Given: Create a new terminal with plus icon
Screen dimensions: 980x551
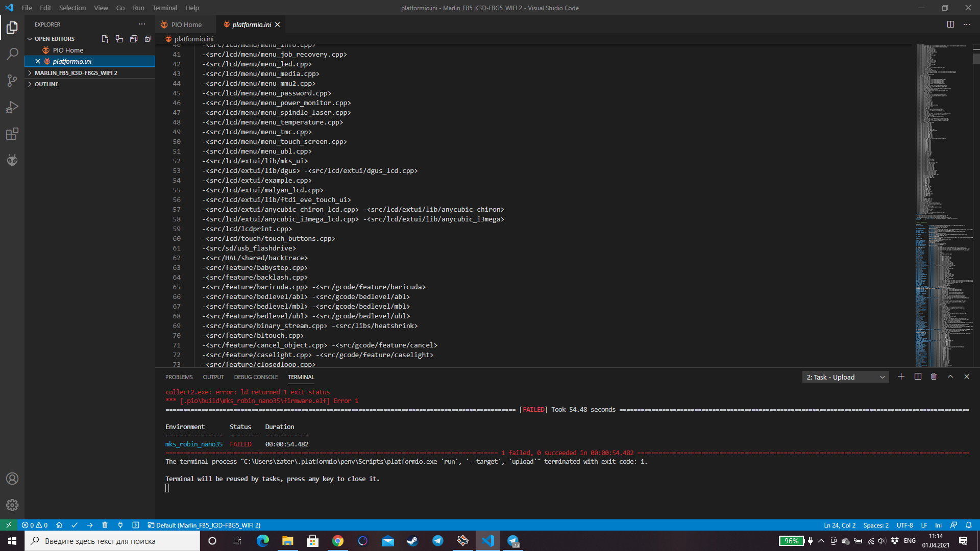Looking at the screenshot, I should [901, 377].
